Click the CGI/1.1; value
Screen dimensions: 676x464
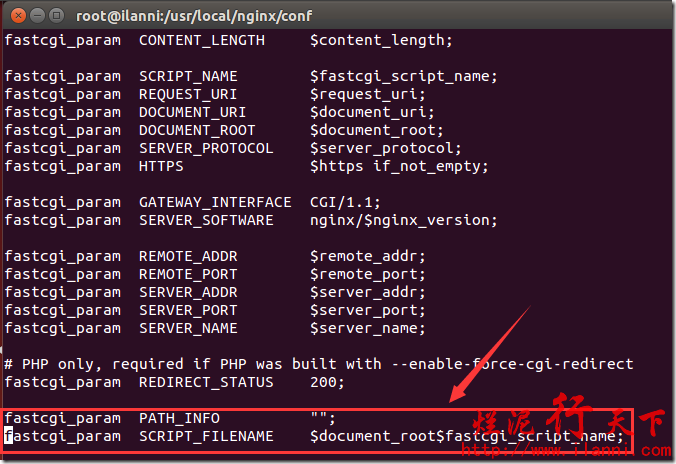click(345, 202)
